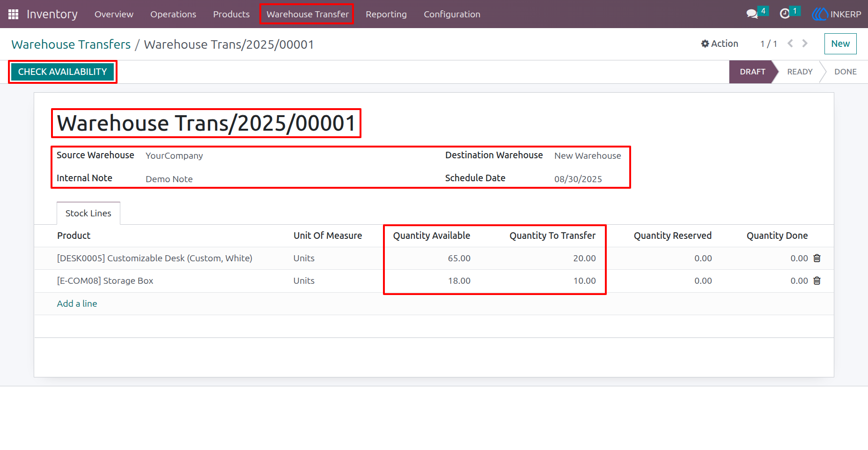Viewport: 868px width, 450px height.
Task: Select the READY status stage
Action: [x=800, y=72]
